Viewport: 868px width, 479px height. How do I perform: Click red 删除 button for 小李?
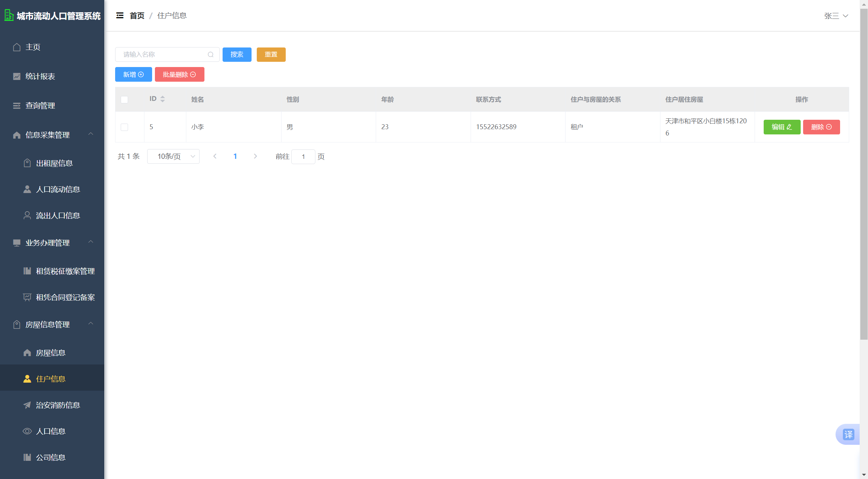(x=821, y=127)
